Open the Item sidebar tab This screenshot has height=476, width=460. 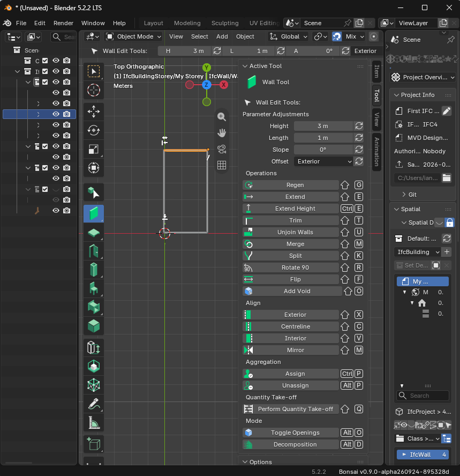pyautogui.click(x=376, y=71)
